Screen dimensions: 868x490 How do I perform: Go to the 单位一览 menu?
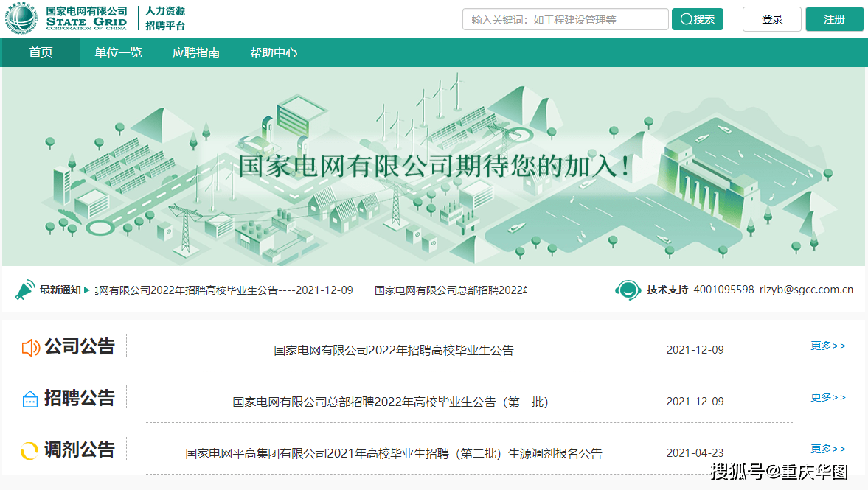tap(119, 52)
